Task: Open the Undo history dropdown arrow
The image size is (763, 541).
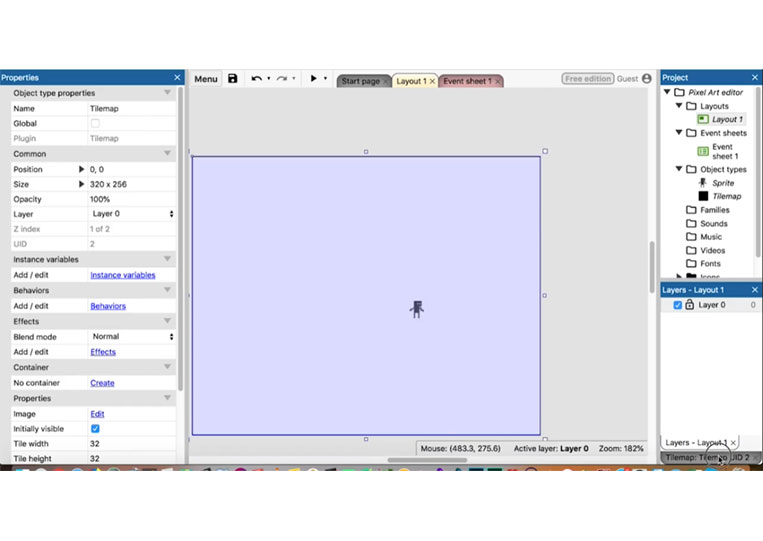Action: (x=269, y=78)
